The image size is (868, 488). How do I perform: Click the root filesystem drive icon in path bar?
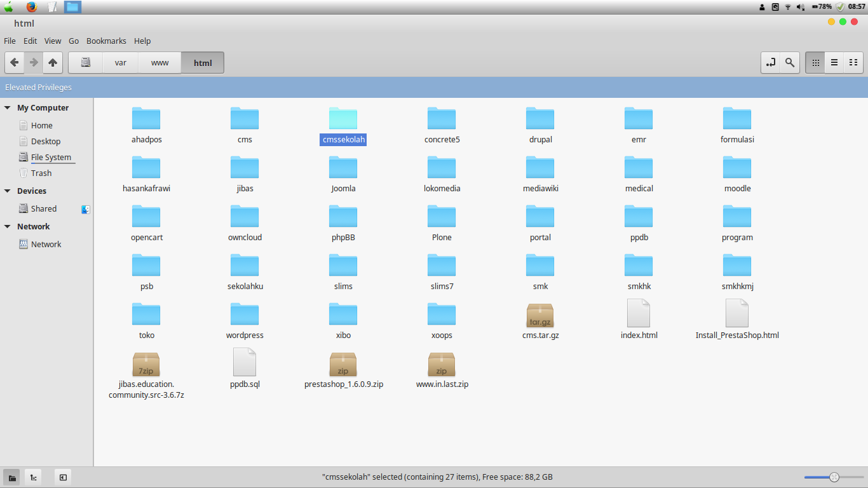[x=86, y=63]
